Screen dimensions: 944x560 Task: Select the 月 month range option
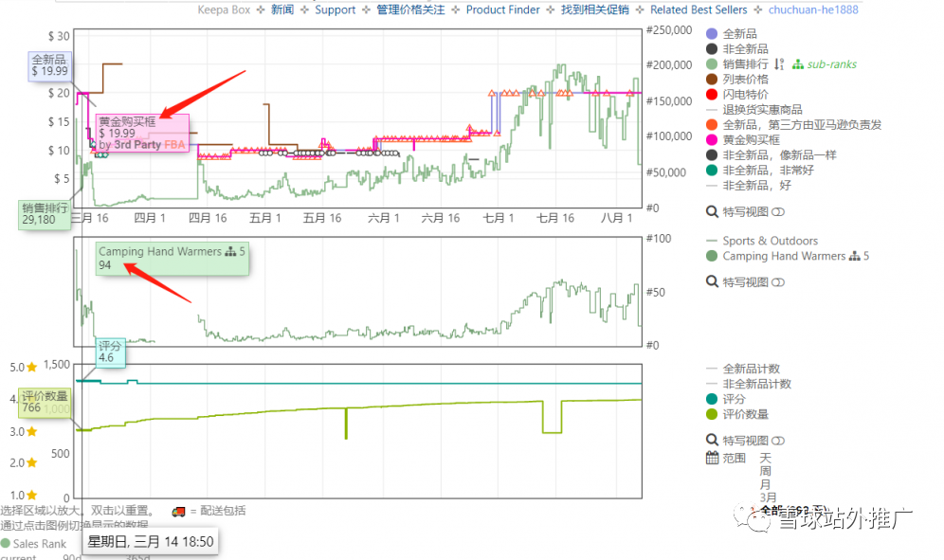[765, 485]
